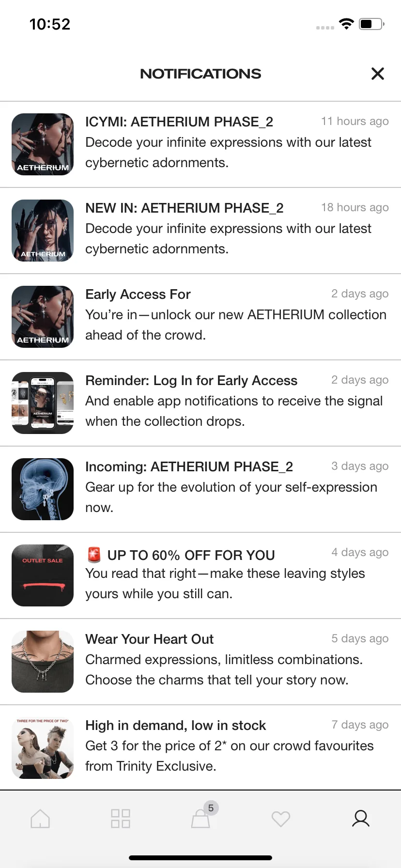Tap the skull x-ray thumbnail
Screen dimensions: 401x868
pyautogui.click(x=43, y=489)
